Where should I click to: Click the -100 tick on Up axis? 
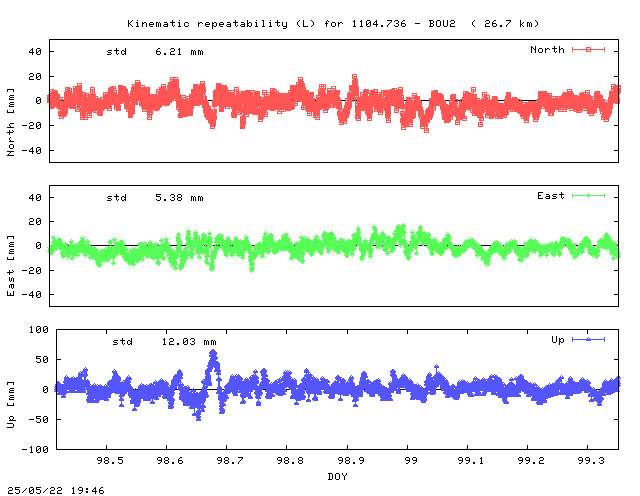click(35, 450)
